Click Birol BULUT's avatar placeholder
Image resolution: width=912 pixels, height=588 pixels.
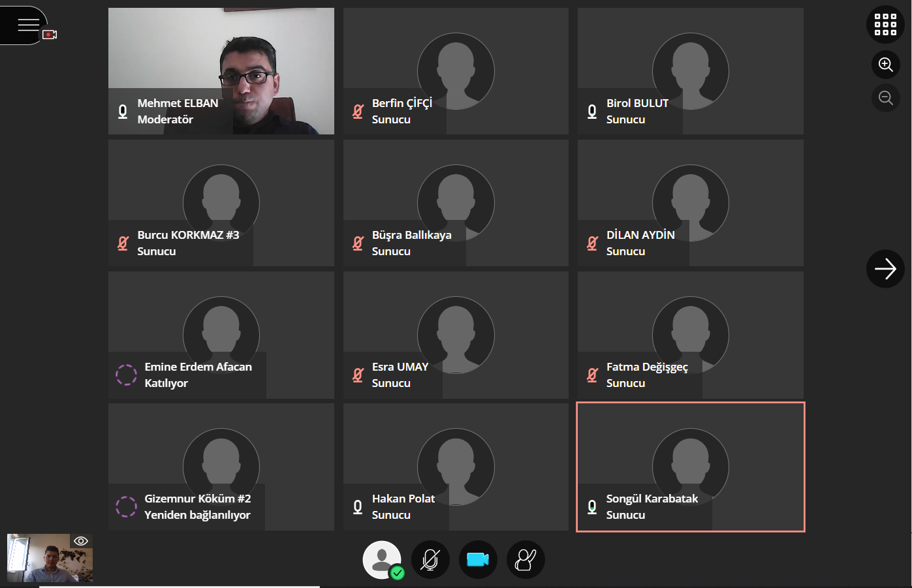(690, 71)
